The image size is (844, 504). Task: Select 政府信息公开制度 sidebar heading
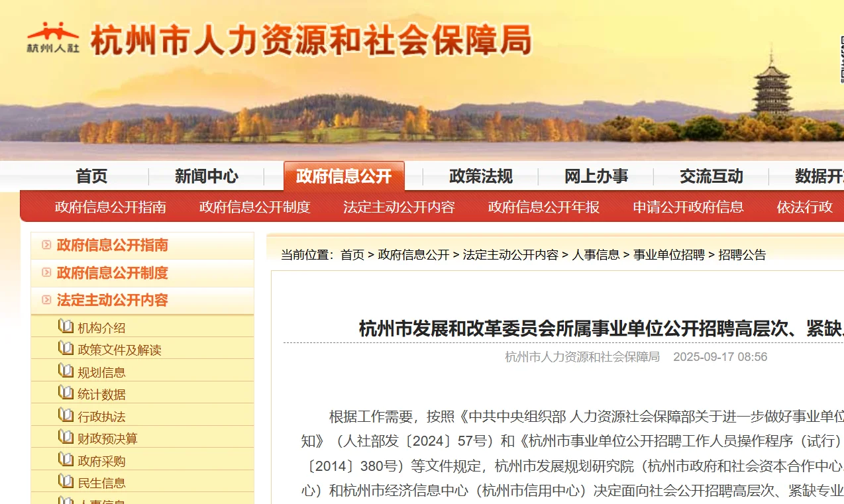pos(113,273)
